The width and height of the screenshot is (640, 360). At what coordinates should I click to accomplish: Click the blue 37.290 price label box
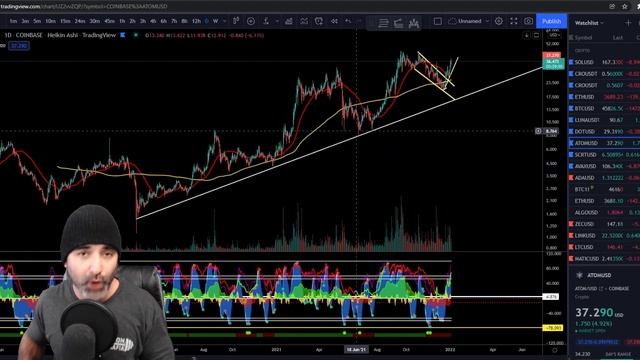click(19, 46)
